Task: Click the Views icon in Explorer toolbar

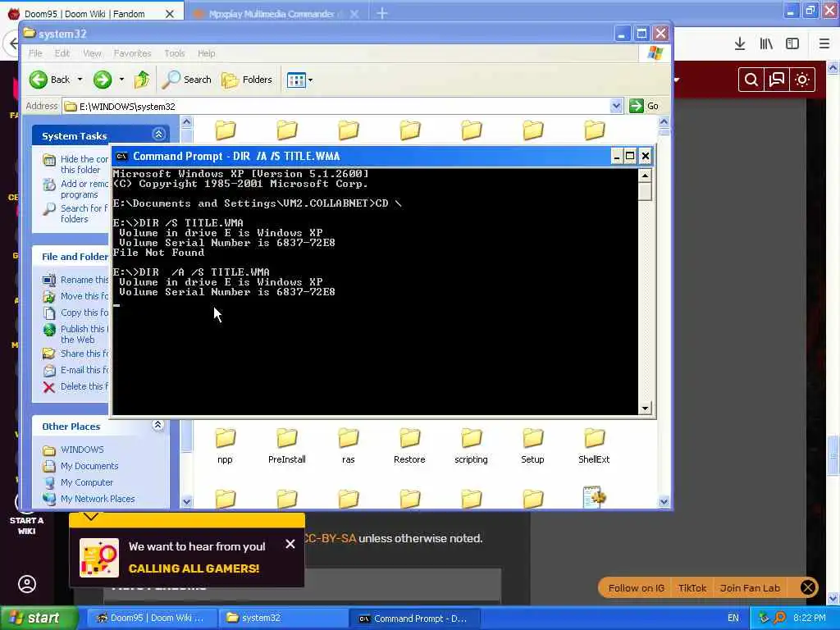Action: click(x=295, y=80)
